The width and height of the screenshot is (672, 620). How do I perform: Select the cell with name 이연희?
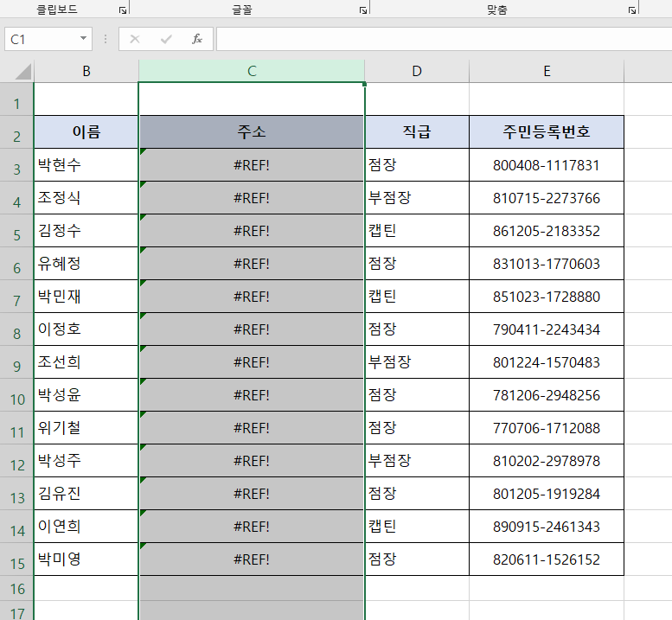coord(86,527)
